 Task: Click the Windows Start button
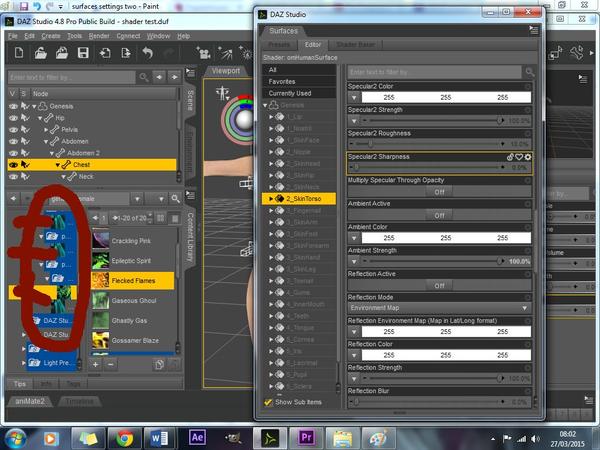pyautogui.click(x=14, y=439)
